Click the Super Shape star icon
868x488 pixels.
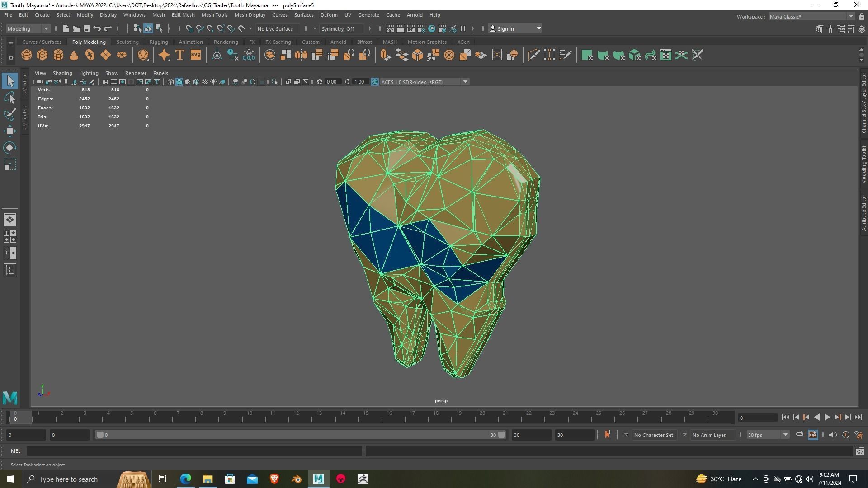(164, 55)
